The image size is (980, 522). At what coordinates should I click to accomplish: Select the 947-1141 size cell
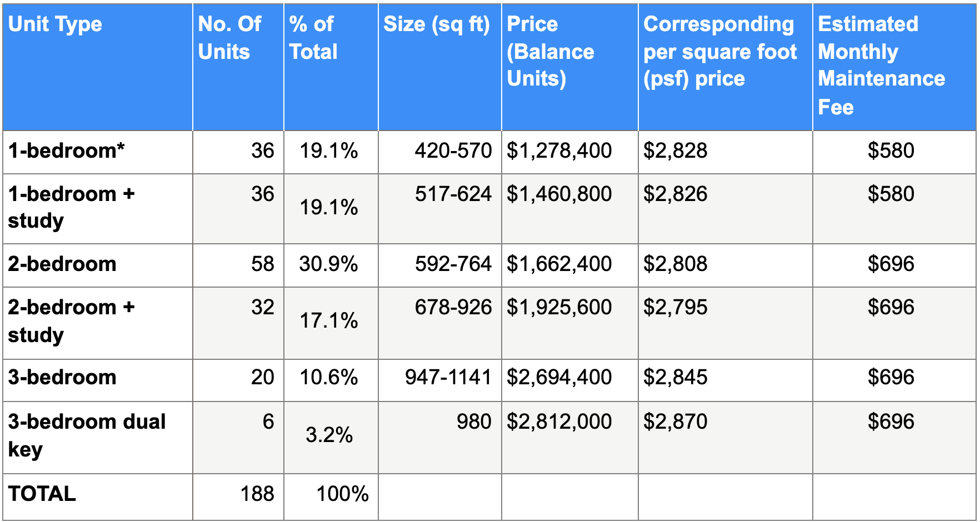pos(448,378)
